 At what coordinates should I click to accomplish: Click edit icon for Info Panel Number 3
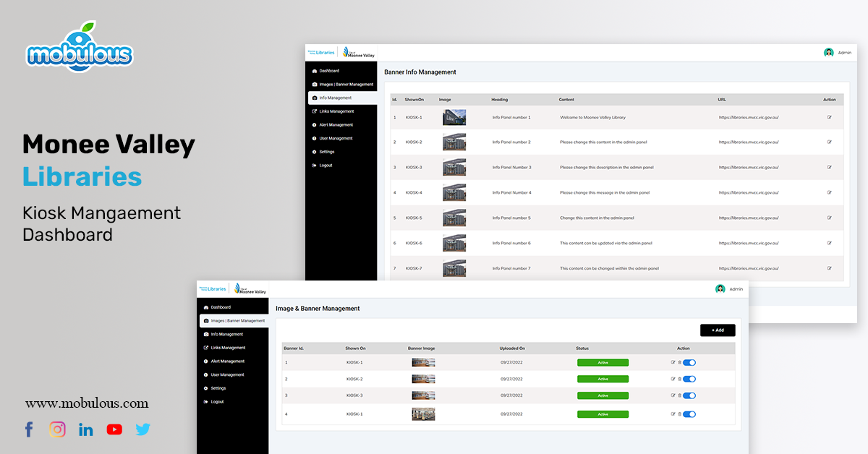[x=829, y=167]
